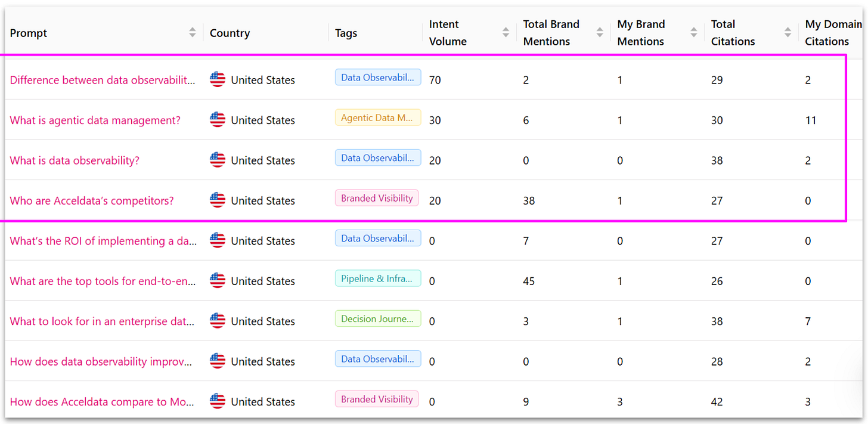868x424 pixels.
Task: Click Intent Volume value 70
Action: pos(435,80)
